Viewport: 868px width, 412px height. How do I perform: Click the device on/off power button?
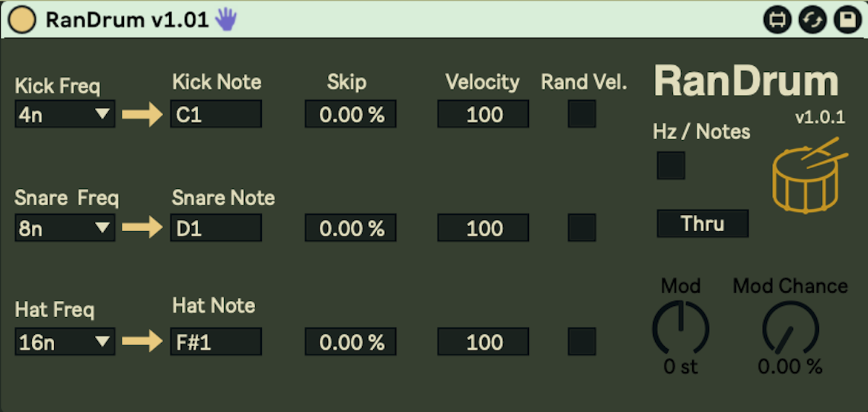pos(22,20)
